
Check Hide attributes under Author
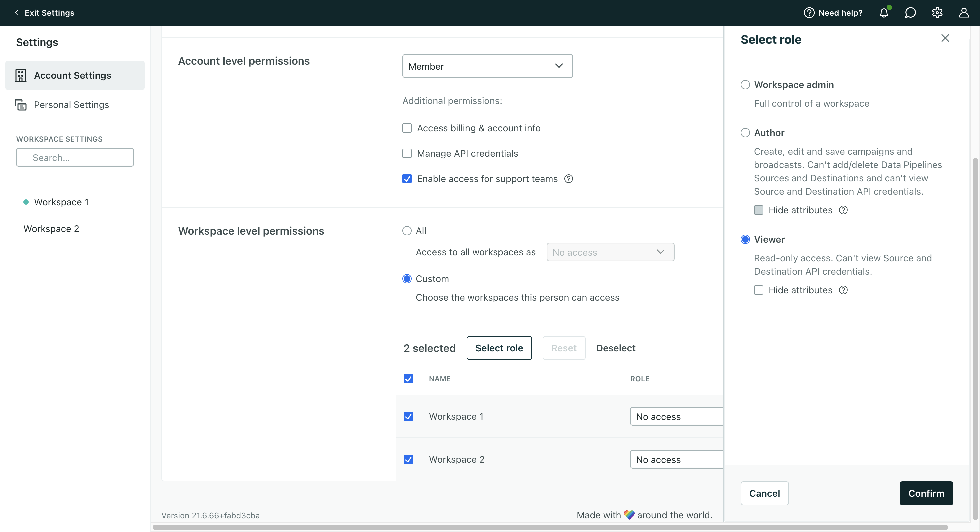[x=758, y=210]
